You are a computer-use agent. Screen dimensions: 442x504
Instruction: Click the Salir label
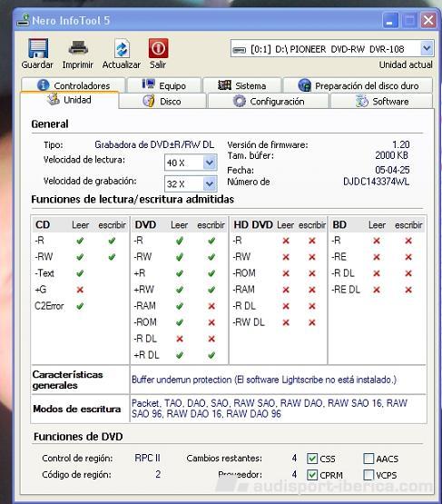pyautogui.click(x=158, y=64)
